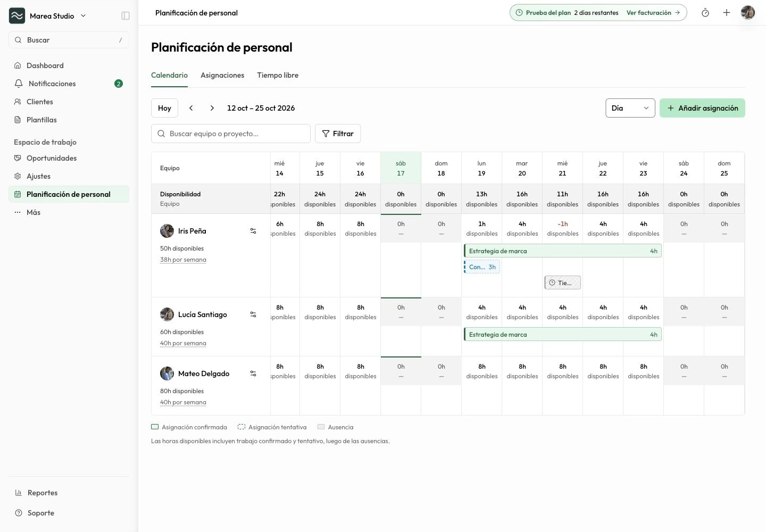766x532 pixels.
Task: Click Añadir asignación button
Action: coord(702,108)
